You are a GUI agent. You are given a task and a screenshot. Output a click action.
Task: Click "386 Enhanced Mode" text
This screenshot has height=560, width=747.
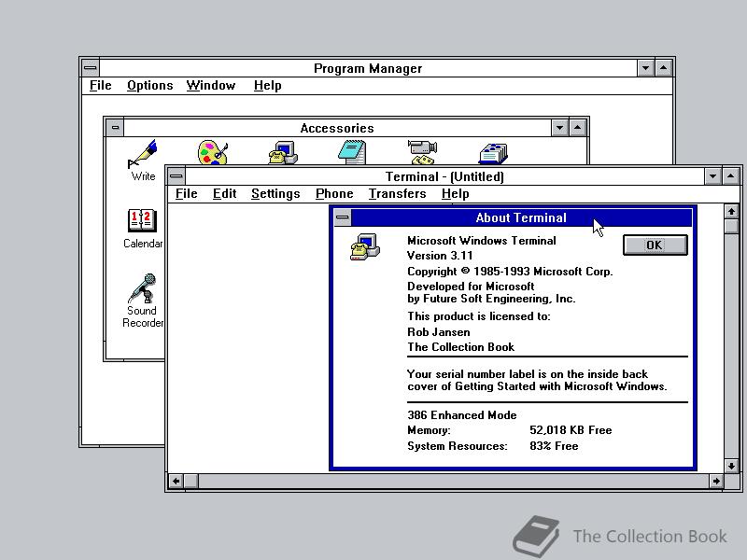pos(461,415)
